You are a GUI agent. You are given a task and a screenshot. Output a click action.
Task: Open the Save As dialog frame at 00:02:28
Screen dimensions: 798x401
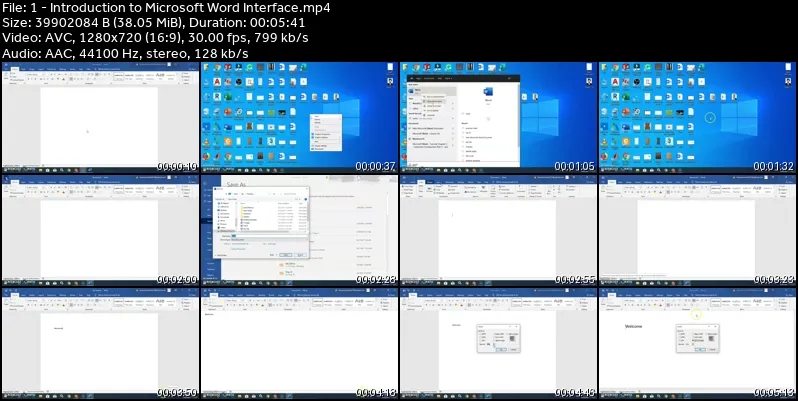tap(299, 230)
